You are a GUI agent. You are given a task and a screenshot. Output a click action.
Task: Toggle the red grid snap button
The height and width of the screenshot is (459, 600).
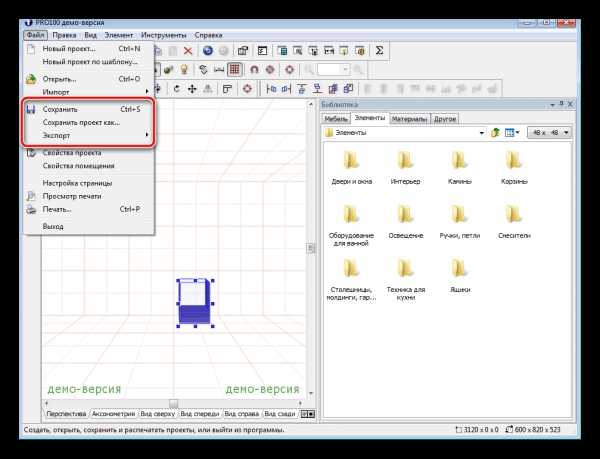tap(234, 69)
